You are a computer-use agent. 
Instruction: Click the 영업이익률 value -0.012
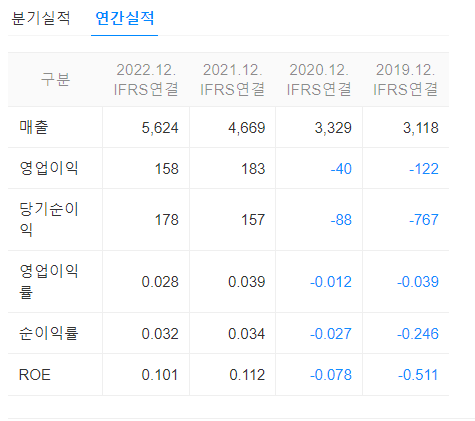click(331, 282)
